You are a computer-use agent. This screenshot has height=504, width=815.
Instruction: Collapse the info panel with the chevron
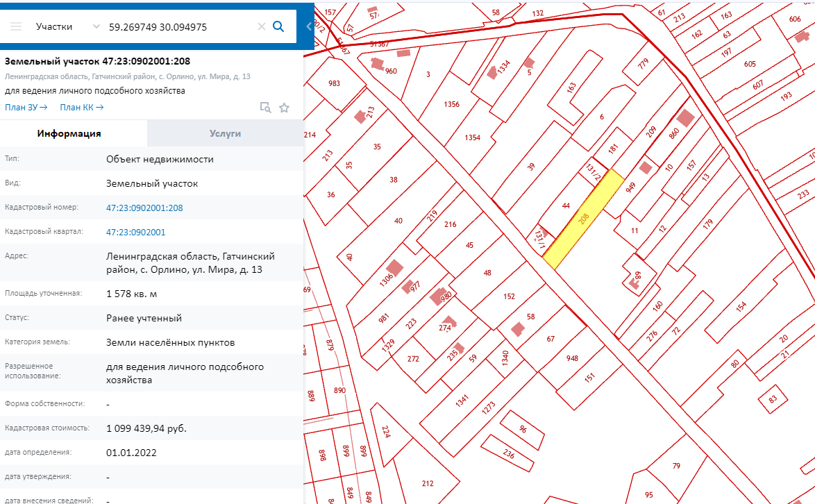click(309, 26)
